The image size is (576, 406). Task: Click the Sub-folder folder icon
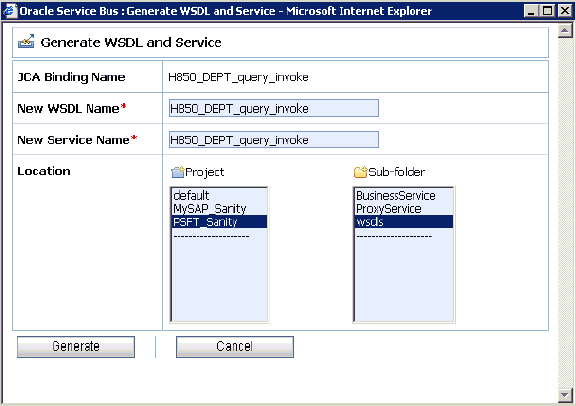click(360, 172)
